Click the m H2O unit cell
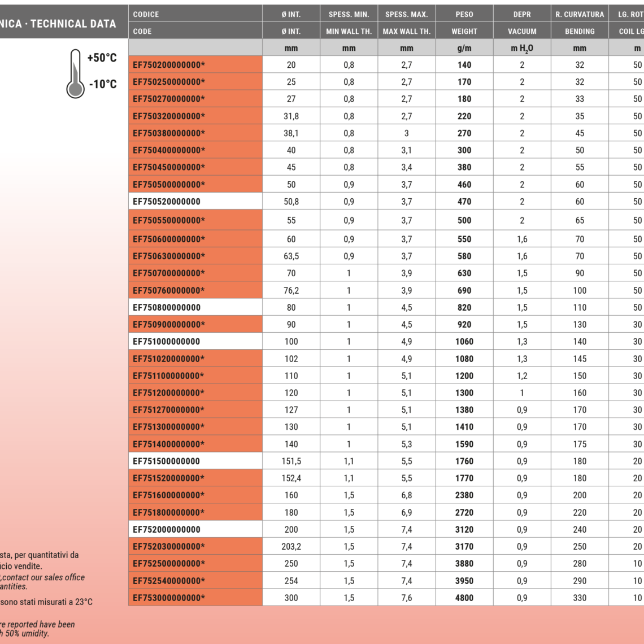 pos(522,49)
